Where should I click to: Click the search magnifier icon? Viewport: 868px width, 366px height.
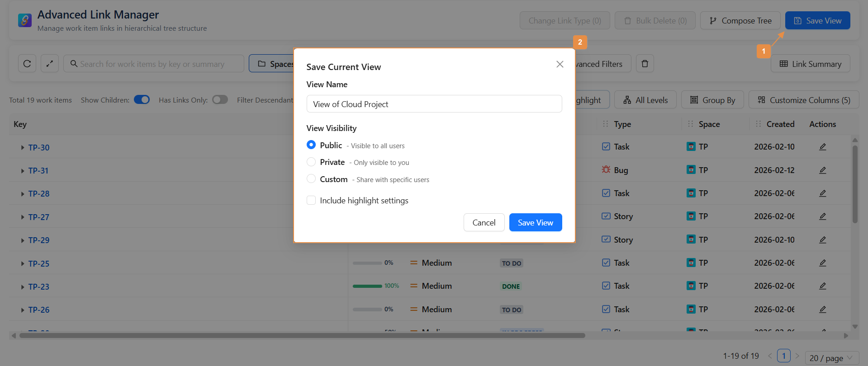click(x=74, y=64)
